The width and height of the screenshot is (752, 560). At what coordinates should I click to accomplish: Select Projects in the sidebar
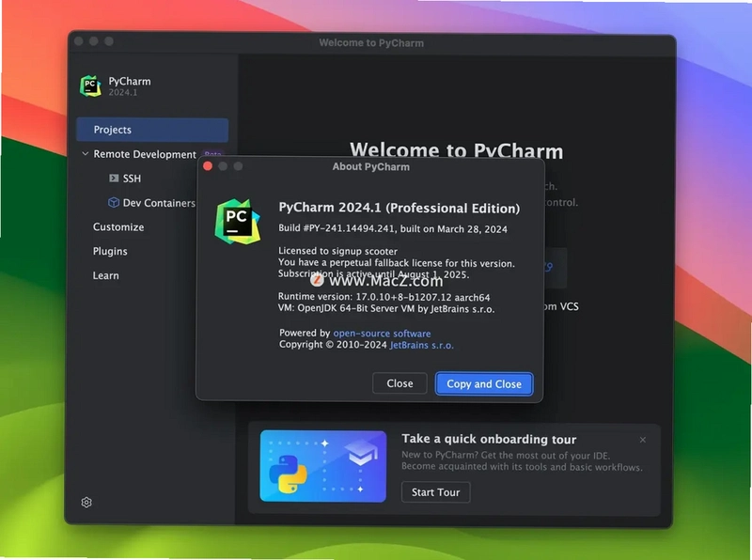point(152,130)
